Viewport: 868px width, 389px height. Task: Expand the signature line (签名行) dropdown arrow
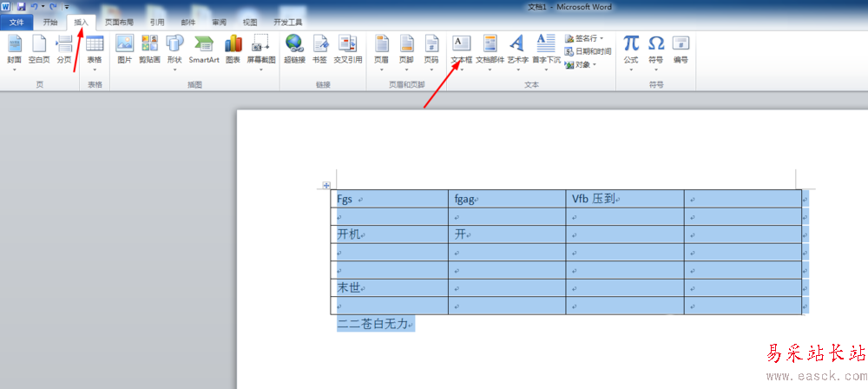(x=602, y=38)
